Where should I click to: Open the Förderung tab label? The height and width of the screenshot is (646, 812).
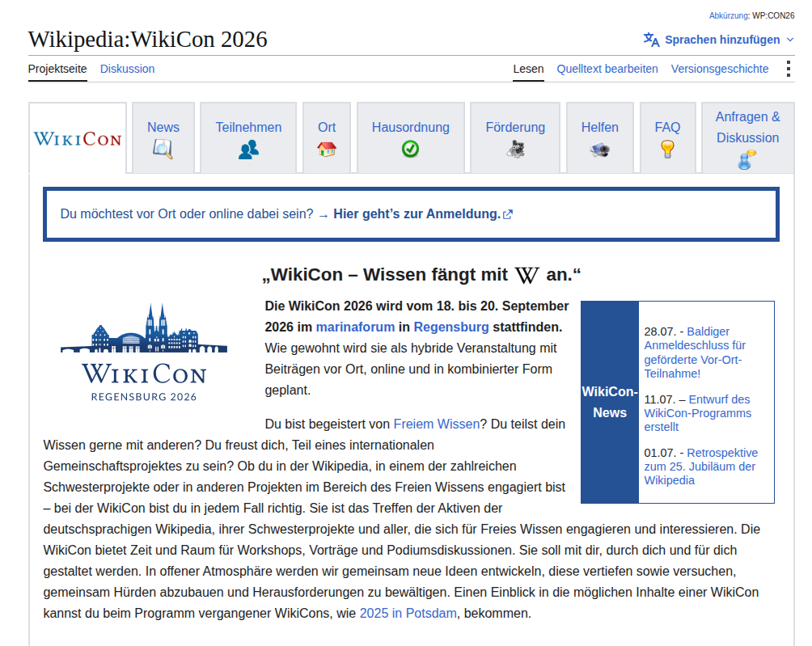point(515,127)
